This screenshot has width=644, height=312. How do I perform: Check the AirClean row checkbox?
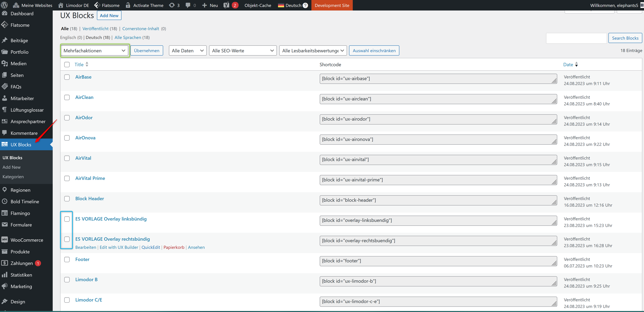(x=67, y=97)
